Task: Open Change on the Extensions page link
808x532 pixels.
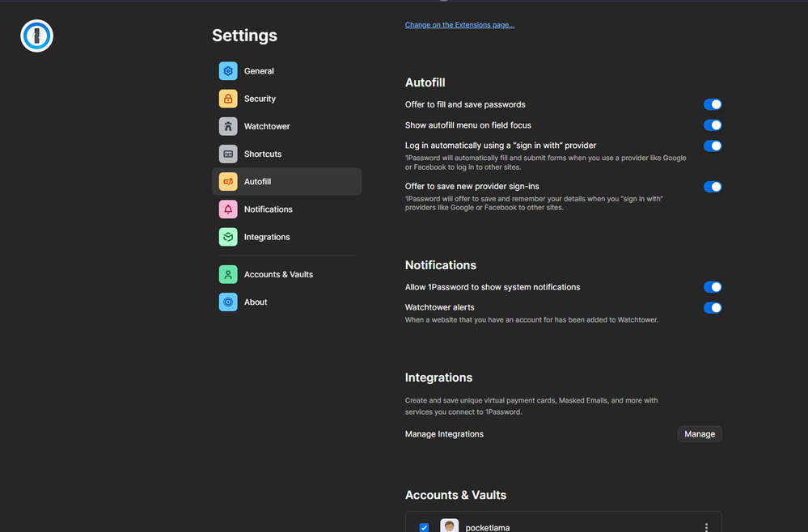Action: point(459,25)
